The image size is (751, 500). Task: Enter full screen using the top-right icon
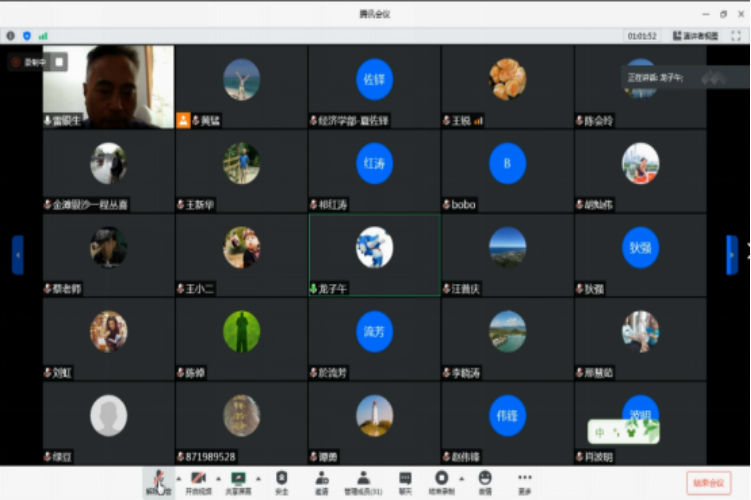736,35
